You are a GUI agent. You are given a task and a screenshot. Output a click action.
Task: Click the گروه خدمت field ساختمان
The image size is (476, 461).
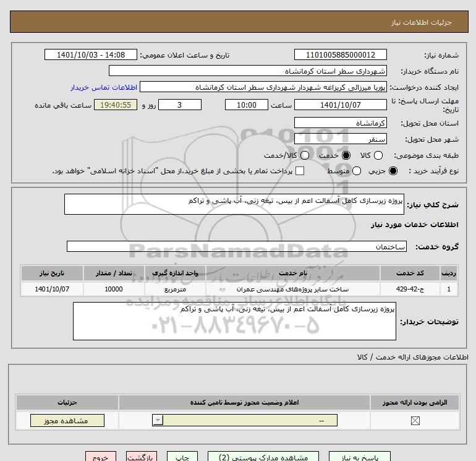(237, 246)
